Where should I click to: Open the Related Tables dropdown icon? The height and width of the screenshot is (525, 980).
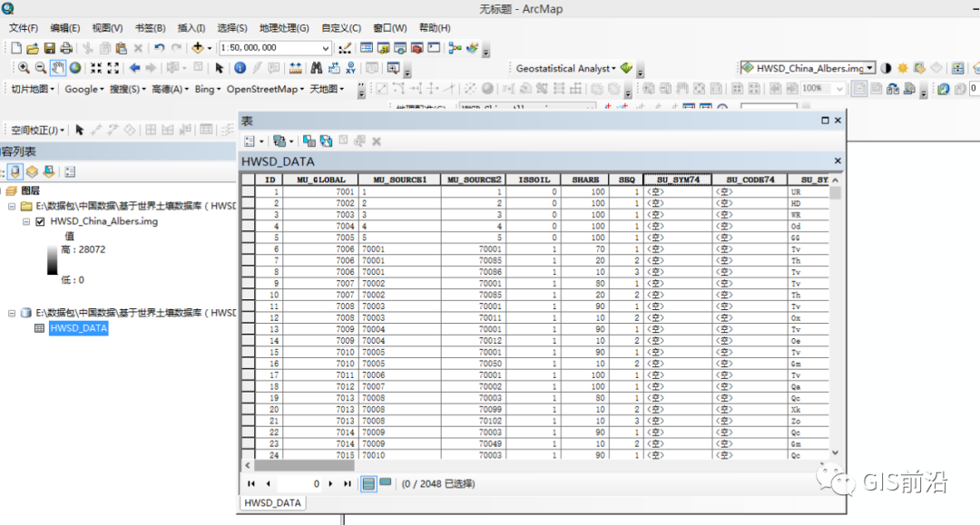click(282, 141)
